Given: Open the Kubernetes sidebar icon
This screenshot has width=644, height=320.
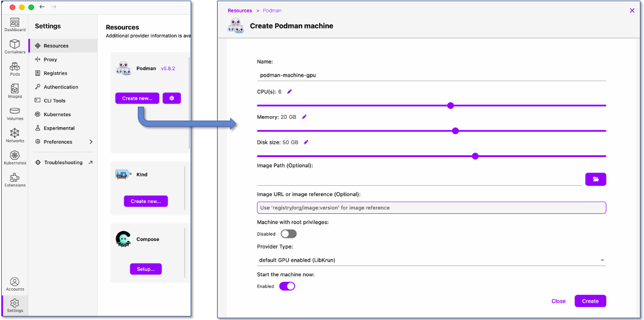Looking at the screenshot, I should click(x=15, y=158).
